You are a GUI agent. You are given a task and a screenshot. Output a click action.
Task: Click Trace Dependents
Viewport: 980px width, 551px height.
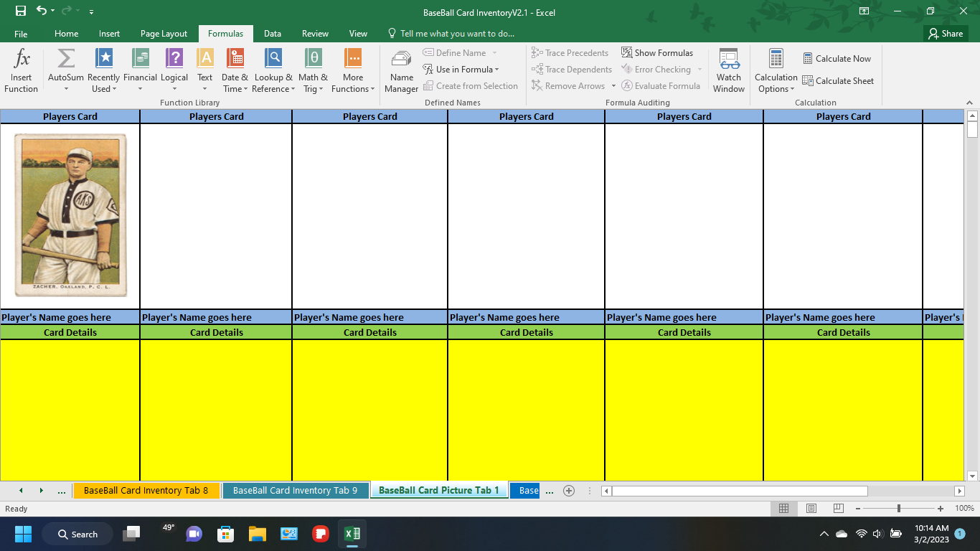(x=572, y=70)
